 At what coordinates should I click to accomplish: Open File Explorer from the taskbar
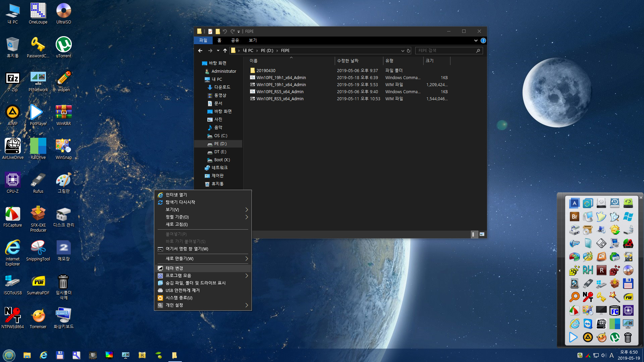pyautogui.click(x=27, y=355)
